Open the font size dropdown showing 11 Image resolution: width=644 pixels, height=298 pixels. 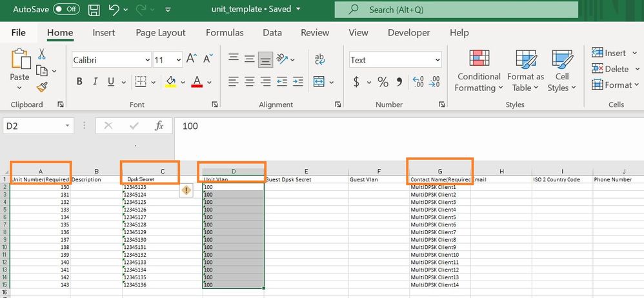pos(177,60)
